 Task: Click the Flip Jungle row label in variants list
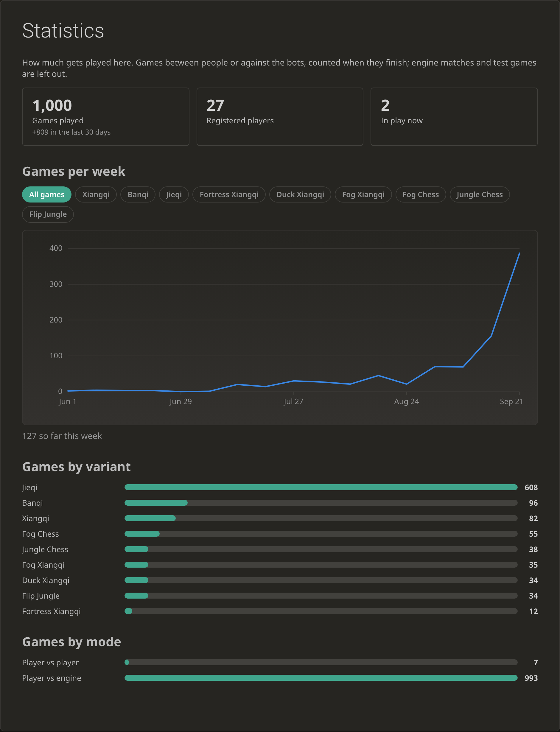click(x=41, y=596)
